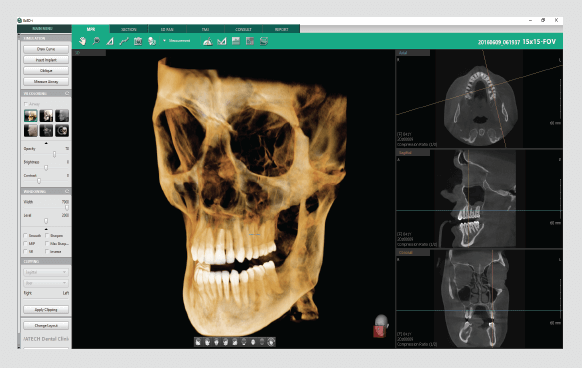This screenshot has width=582, height=368.
Task: Select the first bone color preset thumbnail
Action: [x=30, y=116]
